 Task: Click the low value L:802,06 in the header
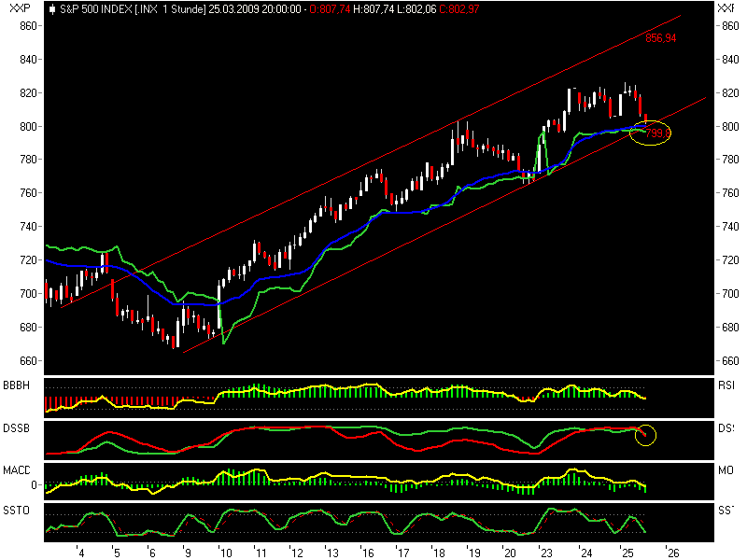[417, 9]
